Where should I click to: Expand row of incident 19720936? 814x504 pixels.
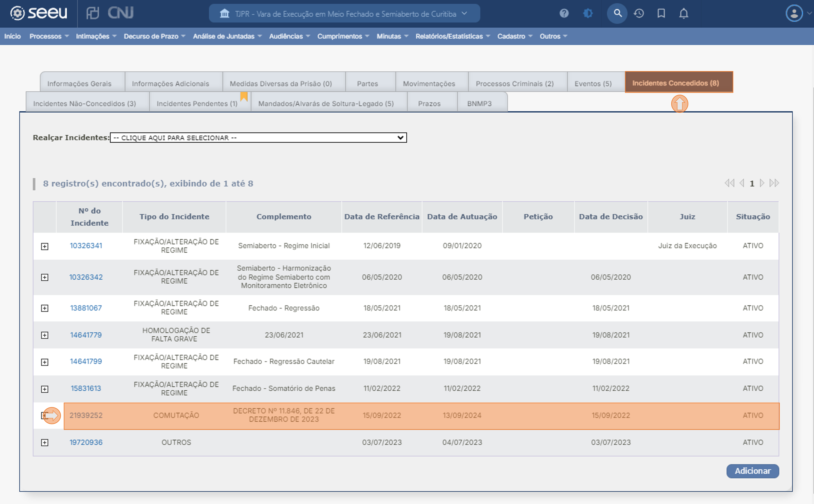click(45, 443)
